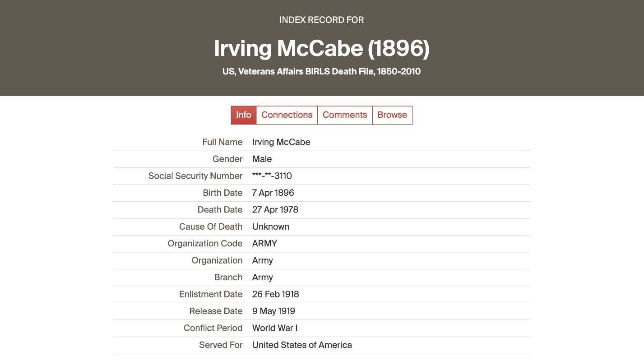This screenshot has width=644, height=361.
Task: Click the Gender value Male
Action: (262, 159)
